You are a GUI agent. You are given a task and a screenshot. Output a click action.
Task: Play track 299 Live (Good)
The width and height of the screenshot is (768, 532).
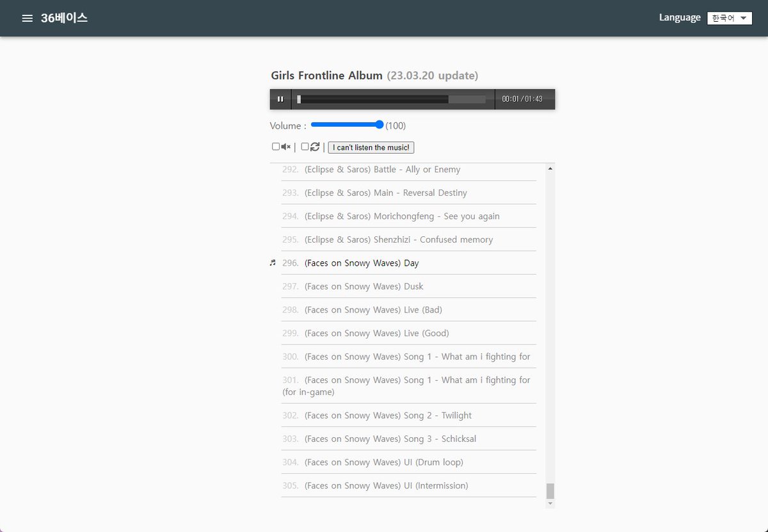click(x=408, y=333)
